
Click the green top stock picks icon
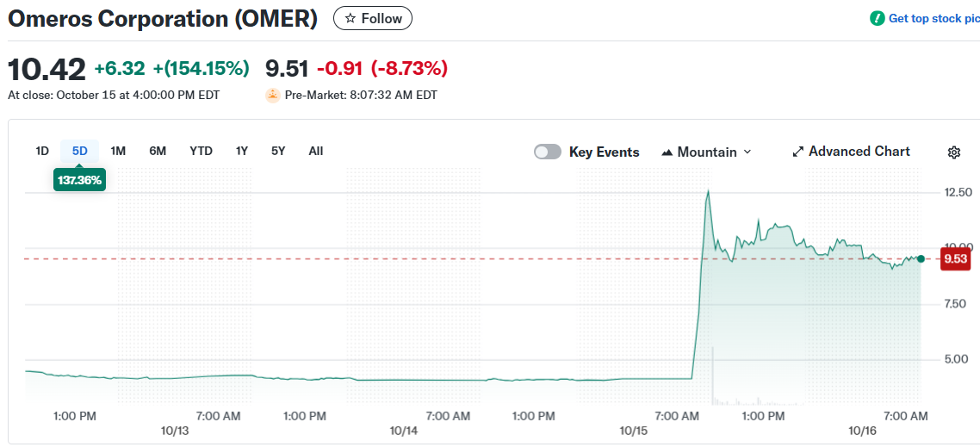[x=877, y=18]
